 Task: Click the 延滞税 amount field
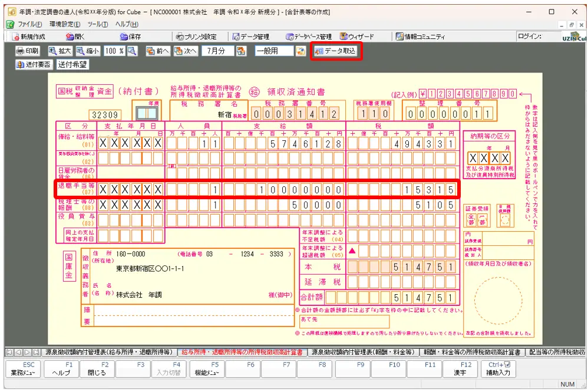pyautogui.click(x=402, y=282)
